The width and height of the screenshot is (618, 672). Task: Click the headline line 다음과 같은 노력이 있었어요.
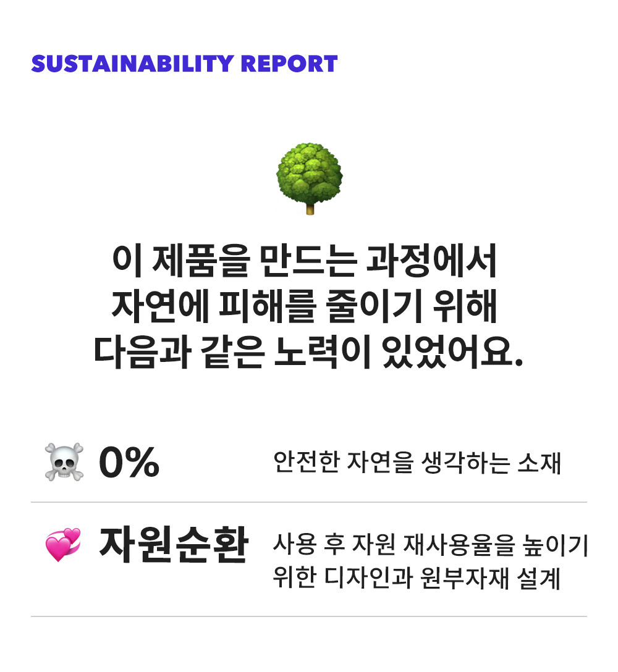coord(309,351)
